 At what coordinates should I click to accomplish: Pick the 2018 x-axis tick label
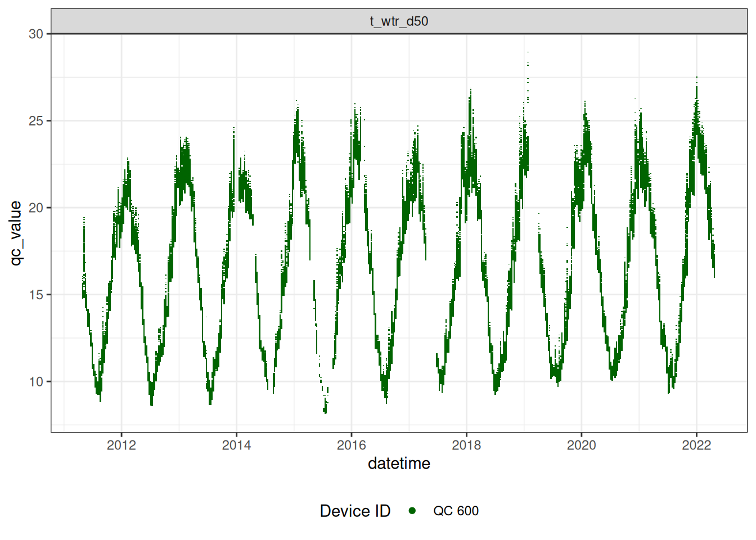pos(466,445)
